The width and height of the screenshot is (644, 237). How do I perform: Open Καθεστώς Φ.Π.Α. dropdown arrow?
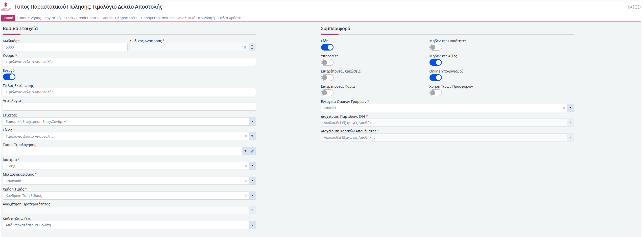point(252,225)
